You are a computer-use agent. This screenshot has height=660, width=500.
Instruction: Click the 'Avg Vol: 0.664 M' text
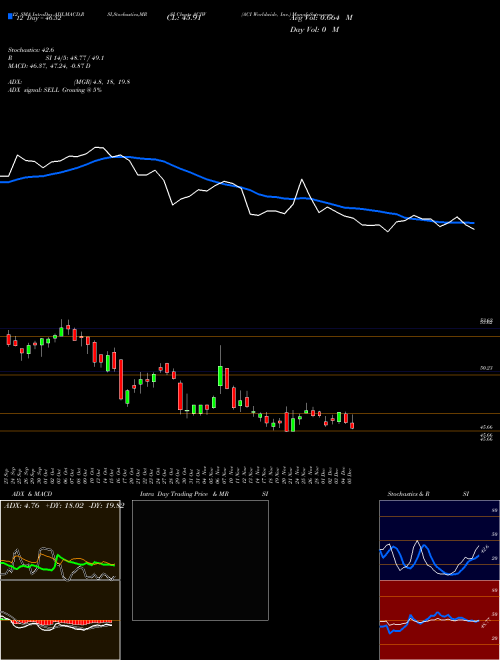[x=321, y=18]
